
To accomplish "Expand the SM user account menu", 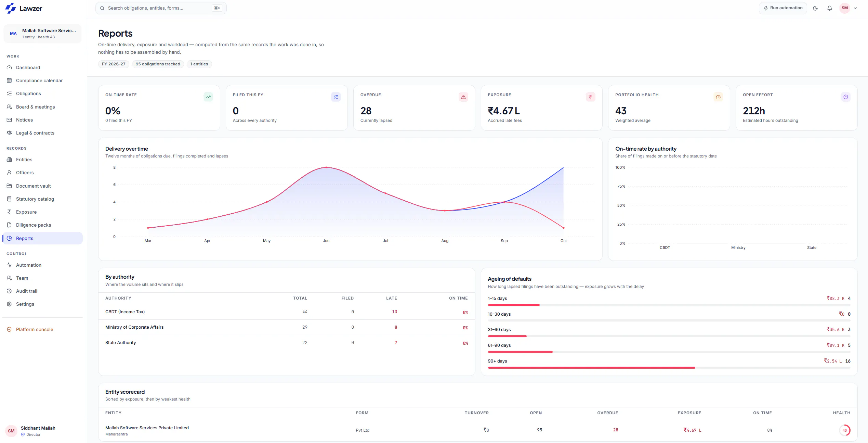I will [848, 8].
